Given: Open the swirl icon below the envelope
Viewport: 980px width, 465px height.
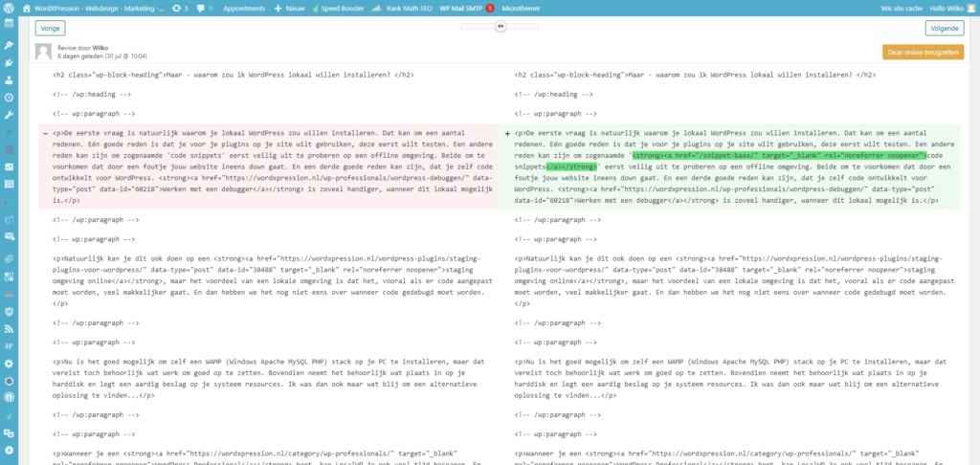Looking at the screenshot, I should click(x=9, y=258).
